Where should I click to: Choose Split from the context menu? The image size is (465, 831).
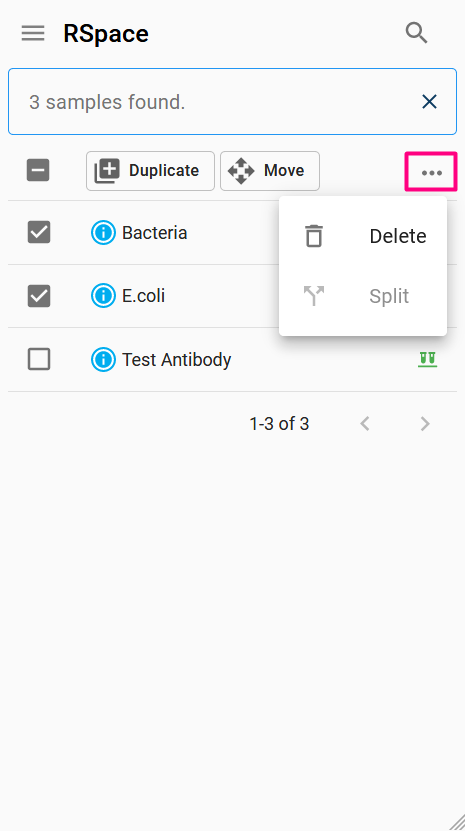point(363,296)
